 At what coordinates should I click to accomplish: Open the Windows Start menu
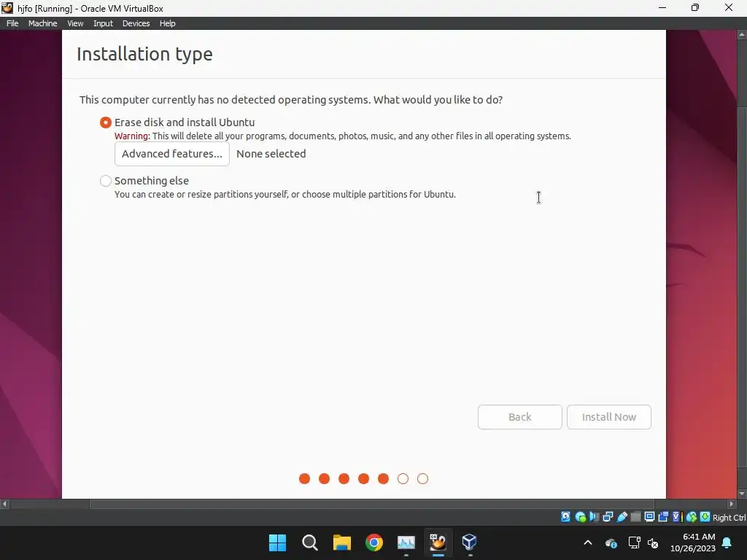[277, 542]
